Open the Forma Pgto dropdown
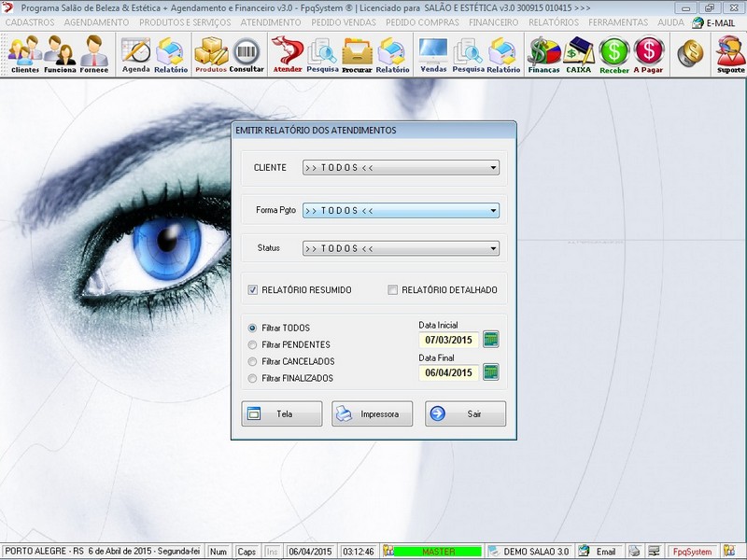This screenshot has height=560, width=747. pos(492,211)
